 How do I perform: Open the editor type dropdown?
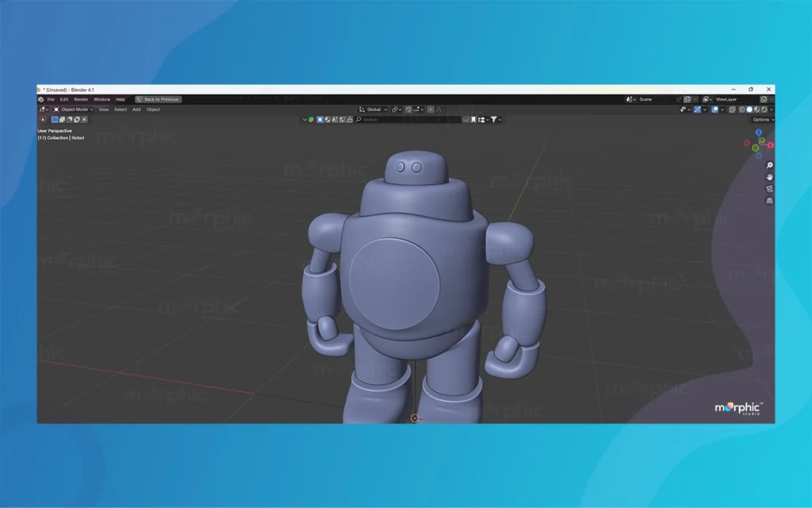click(x=44, y=110)
